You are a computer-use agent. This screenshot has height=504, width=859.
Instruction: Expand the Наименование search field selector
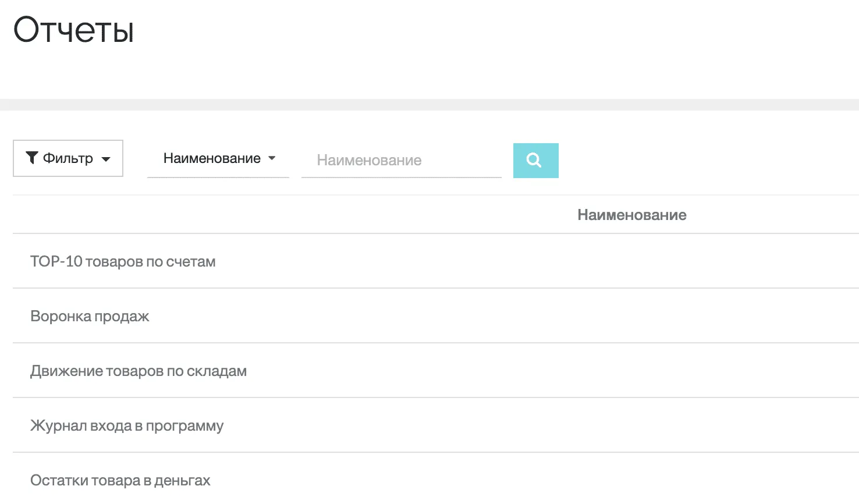point(212,158)
